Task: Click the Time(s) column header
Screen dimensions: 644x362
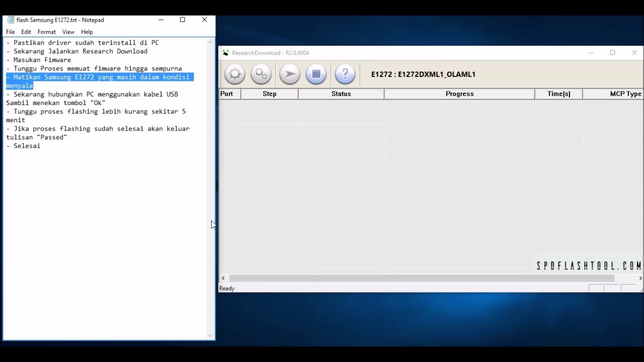Action: coord(559,94)
